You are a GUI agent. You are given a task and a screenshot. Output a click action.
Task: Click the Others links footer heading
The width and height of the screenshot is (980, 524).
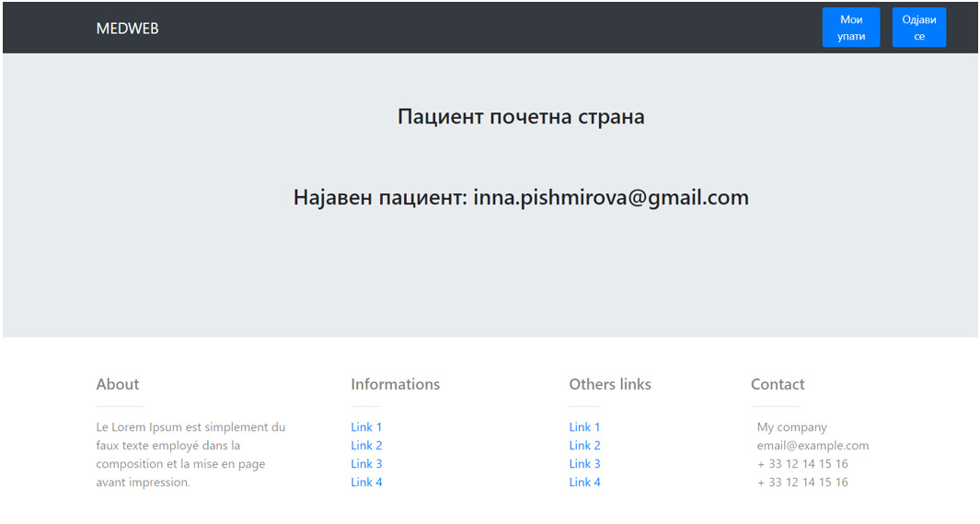click(x=609, y=385)
